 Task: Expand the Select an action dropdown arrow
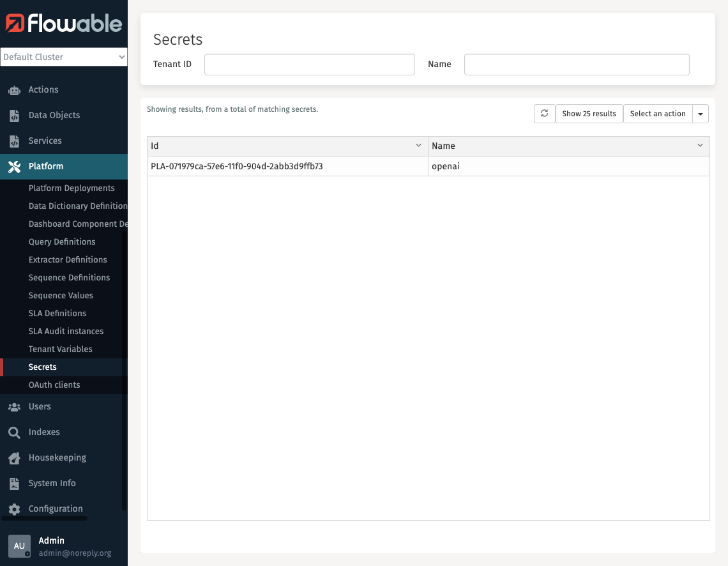pyautogui.click(x=700, y=113)
